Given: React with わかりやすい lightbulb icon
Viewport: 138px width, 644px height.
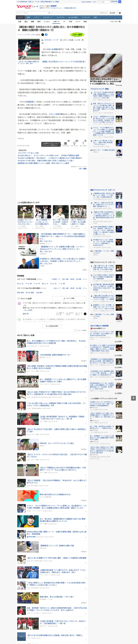Looking at the screenshot, I should coord(74,144).
